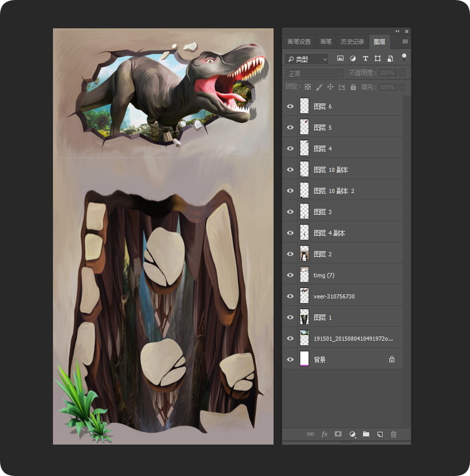Create new group folder icon
This screenshot has width=470, height=476.
366,434
